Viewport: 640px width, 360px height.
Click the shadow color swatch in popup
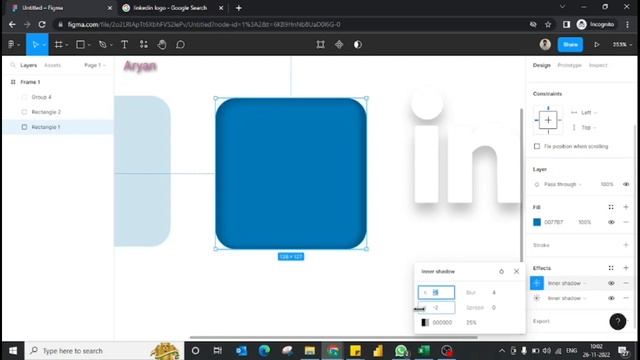[425, 322]
